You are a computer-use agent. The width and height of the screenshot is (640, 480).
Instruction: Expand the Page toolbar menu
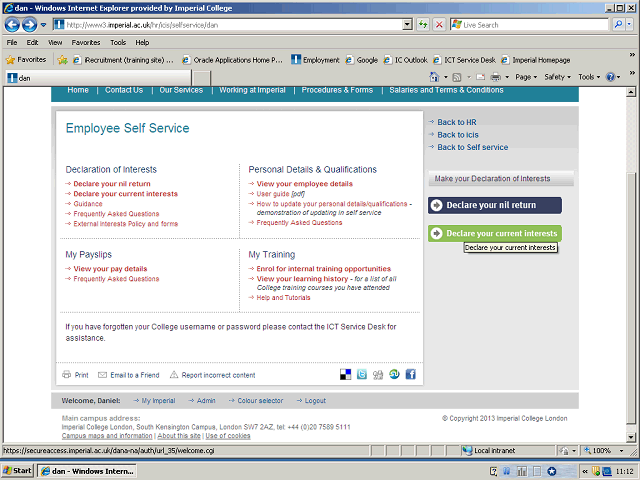point(526,77)
